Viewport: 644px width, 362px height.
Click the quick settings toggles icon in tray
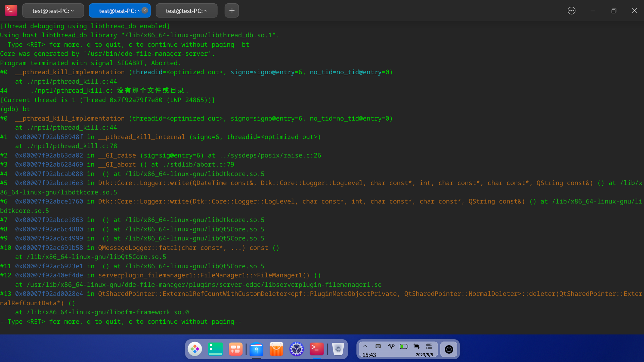coord(429,346)
